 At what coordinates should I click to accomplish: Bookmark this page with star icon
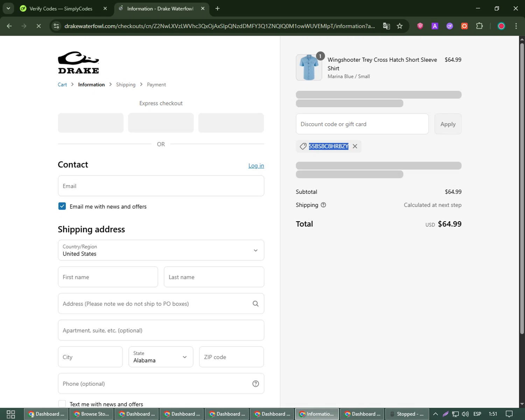[x=400, y=26]
